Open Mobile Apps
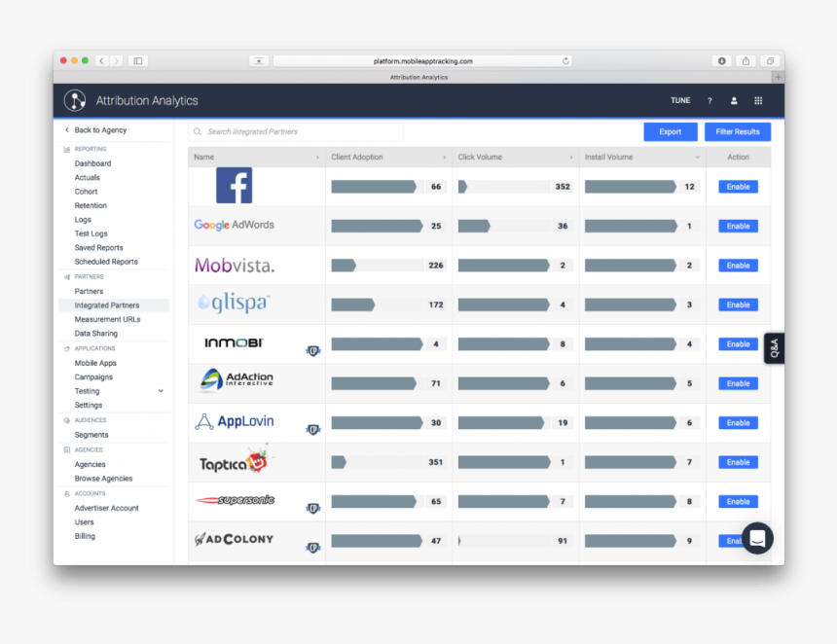Screen dimensions: 837x644 click(x=95, y=363)
